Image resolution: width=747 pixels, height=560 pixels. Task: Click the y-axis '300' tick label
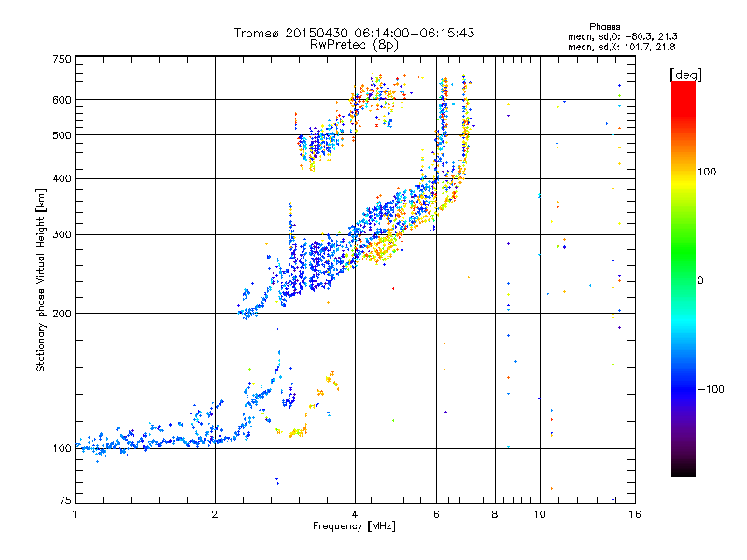[62, 235]
